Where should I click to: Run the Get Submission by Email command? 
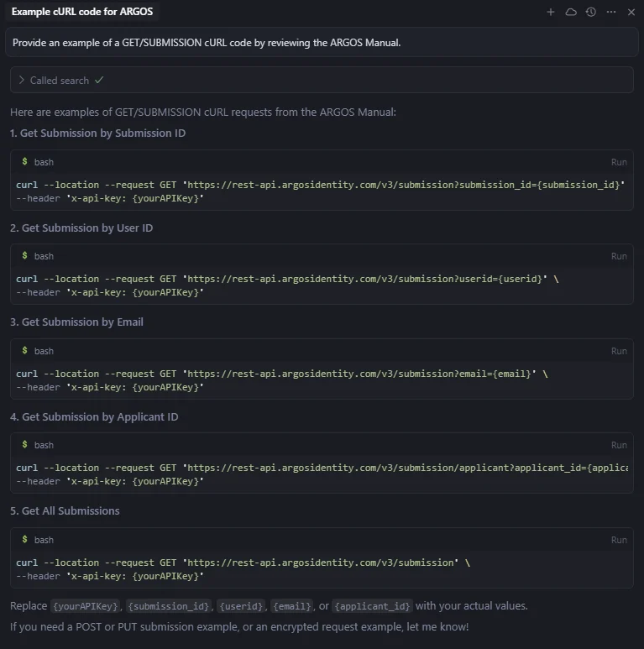[x=618, y=351]
